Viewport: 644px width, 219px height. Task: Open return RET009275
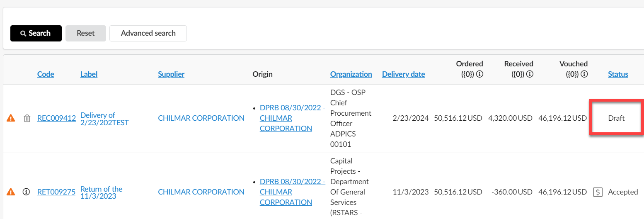tap(56, 192)
